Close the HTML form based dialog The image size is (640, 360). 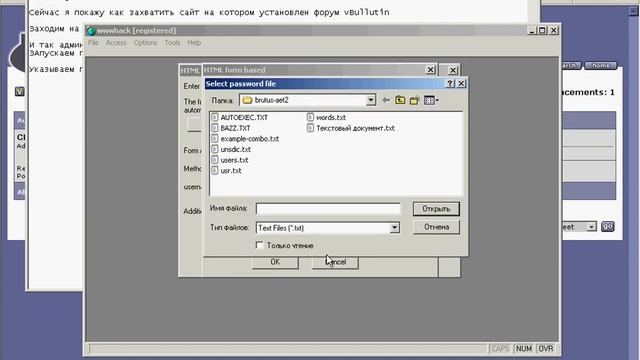click(430, 70)
